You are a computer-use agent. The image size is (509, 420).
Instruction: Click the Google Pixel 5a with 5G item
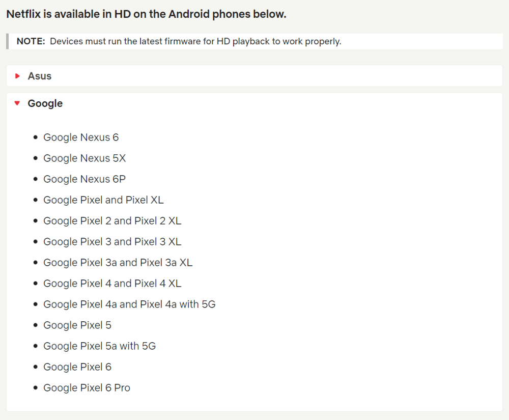pyautogui.click(x=99, y=346)
